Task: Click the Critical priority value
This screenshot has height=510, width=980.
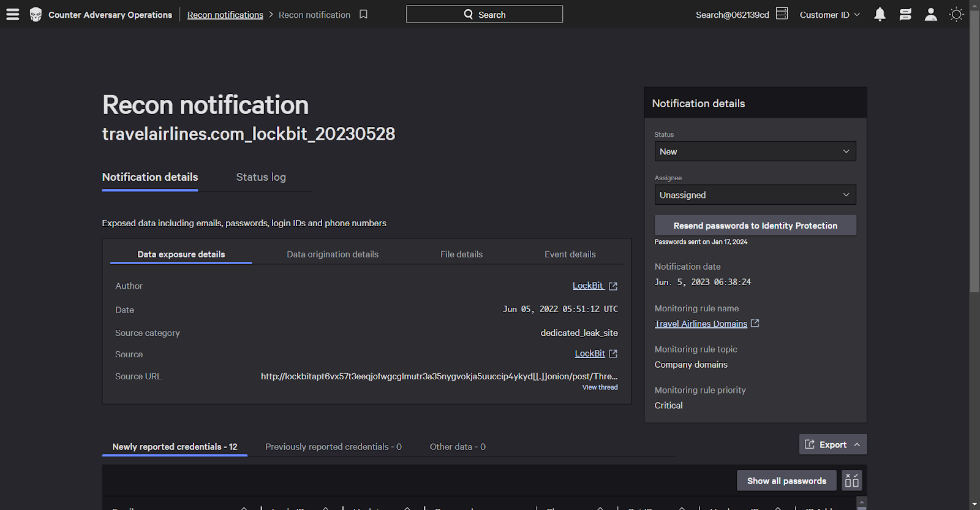Action: 668,405
